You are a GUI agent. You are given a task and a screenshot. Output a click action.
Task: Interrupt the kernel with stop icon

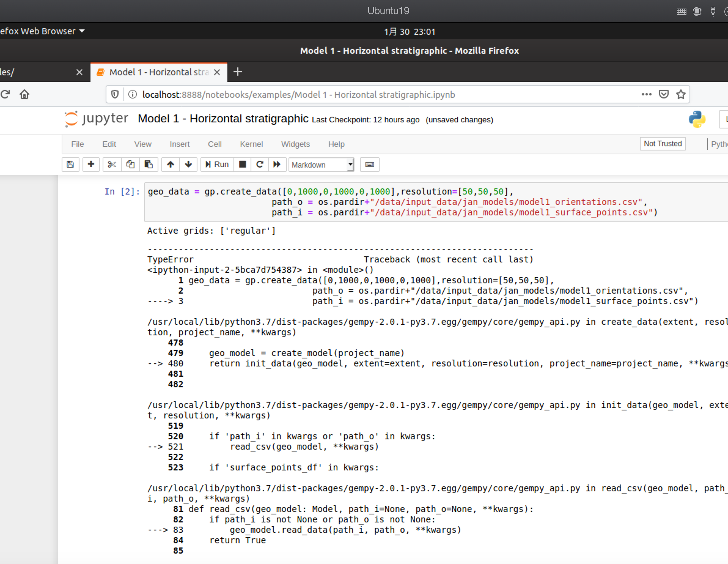(x=242, y=165)
